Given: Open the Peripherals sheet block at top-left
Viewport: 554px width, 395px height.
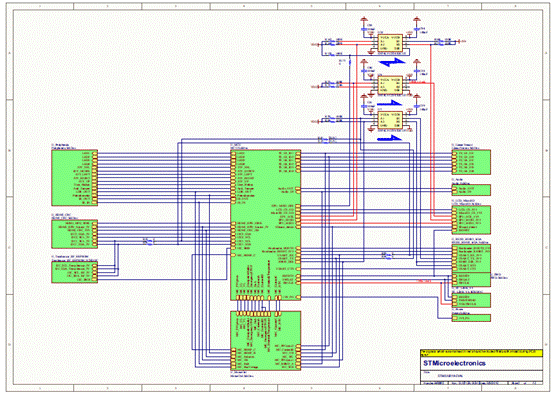Looking at the screenshot, I should pos(75,177).
